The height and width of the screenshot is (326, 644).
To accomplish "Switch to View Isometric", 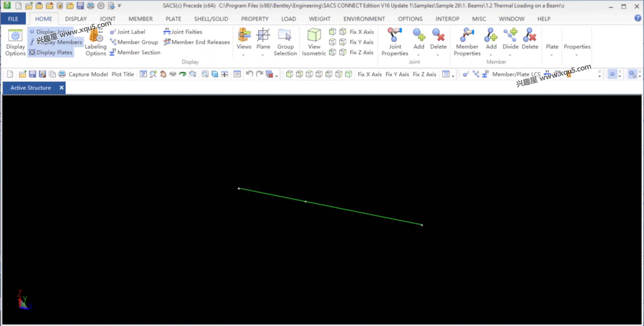I will [314, 42].
